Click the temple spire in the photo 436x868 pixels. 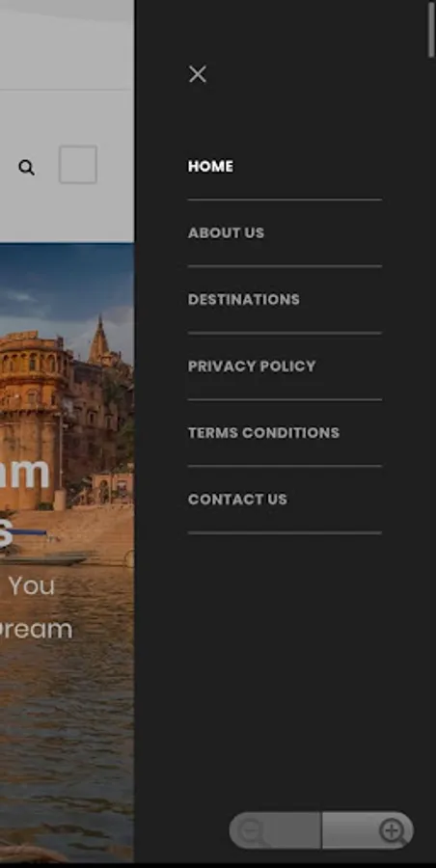tap(99, 339)
